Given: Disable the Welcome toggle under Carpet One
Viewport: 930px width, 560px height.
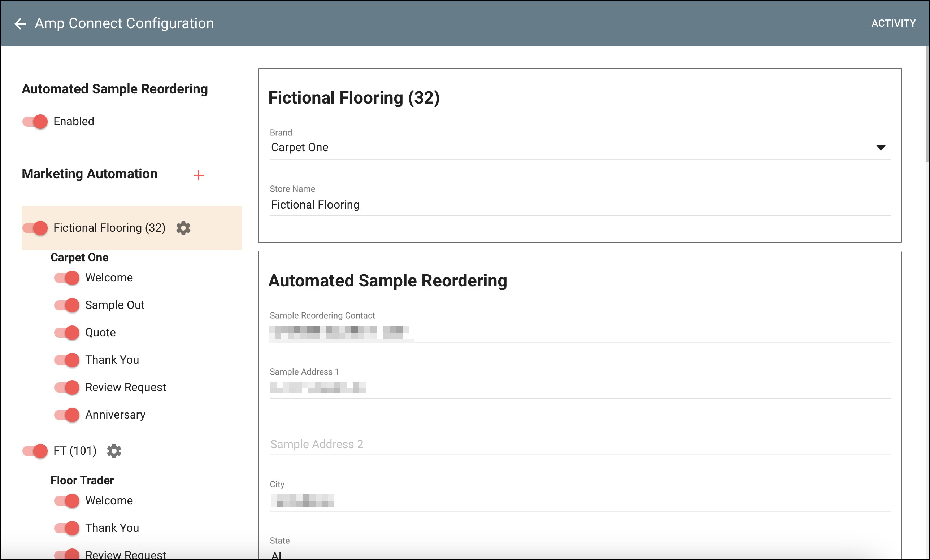Looking at the screenshot, I should click(x=66, y=278).
